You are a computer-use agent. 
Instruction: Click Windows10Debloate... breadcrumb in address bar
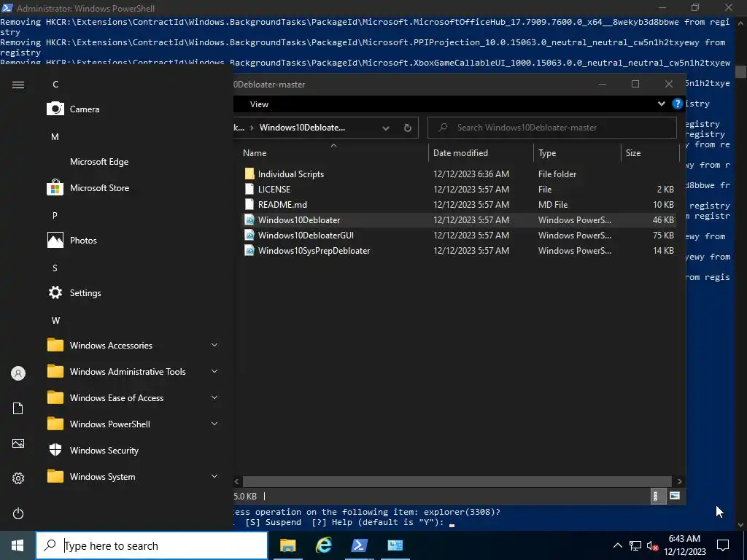coord(302,128)
